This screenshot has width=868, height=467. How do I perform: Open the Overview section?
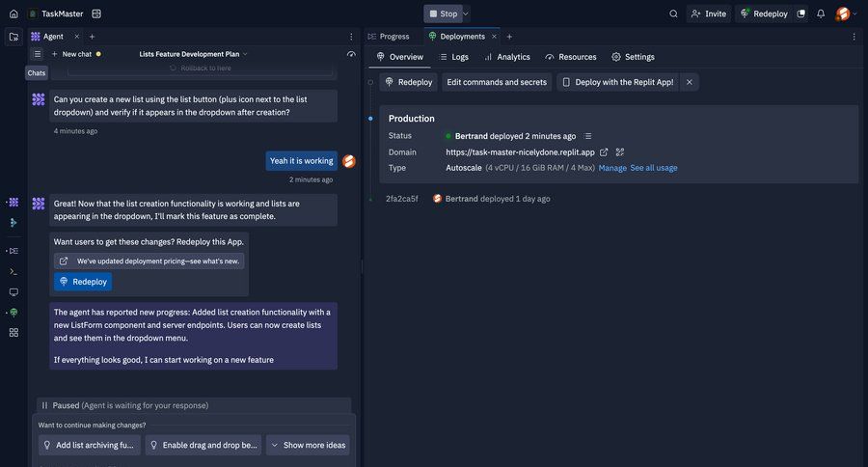point(399,57)
